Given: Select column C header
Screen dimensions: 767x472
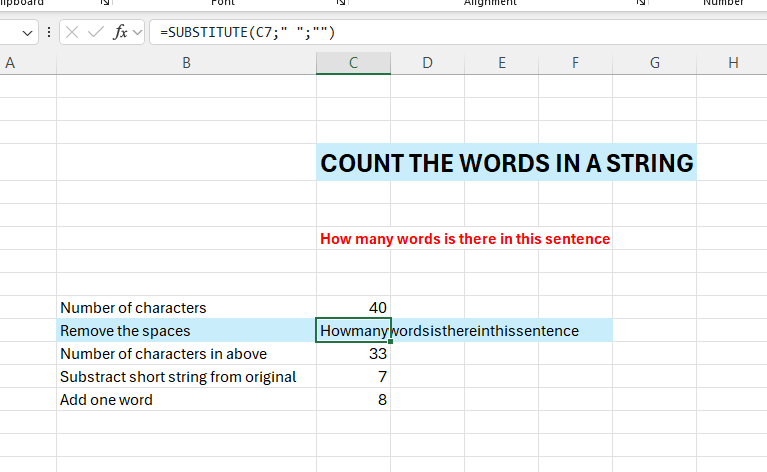Looking at the screenshot, I should (x=353, y=63).
